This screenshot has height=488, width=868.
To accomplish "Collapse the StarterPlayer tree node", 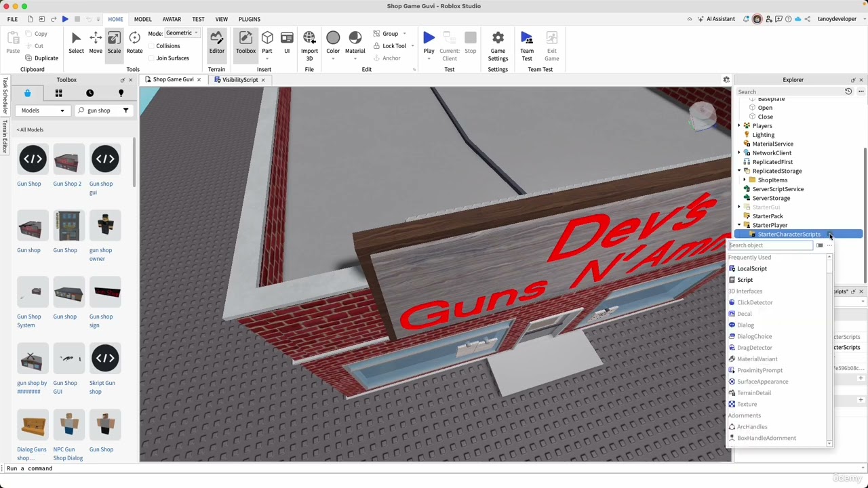I will coord(739,225).
